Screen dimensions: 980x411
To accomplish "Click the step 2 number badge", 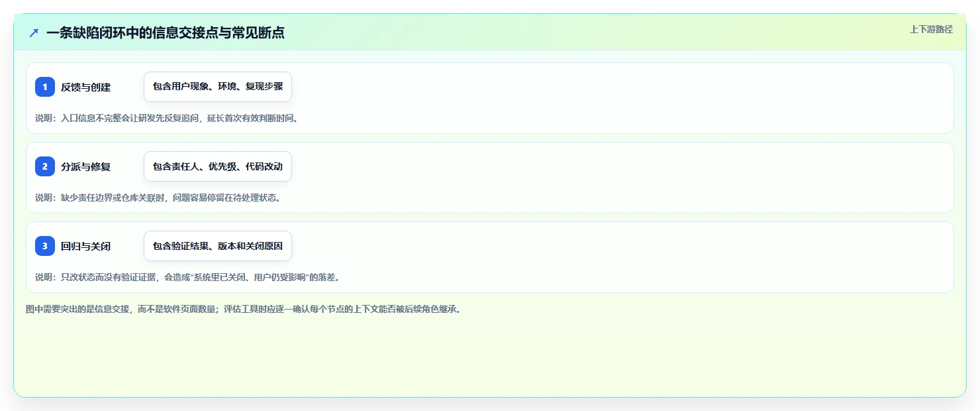I will [45, 166].
